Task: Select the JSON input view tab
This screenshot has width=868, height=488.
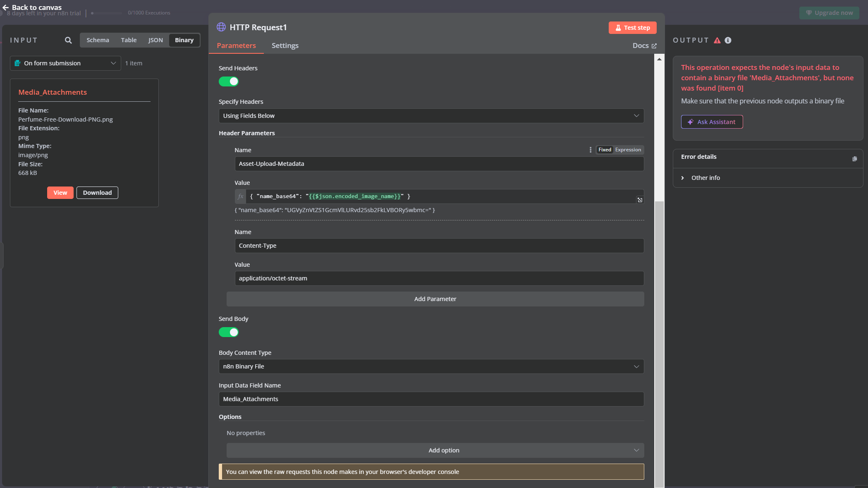Action: pos(155,40)
